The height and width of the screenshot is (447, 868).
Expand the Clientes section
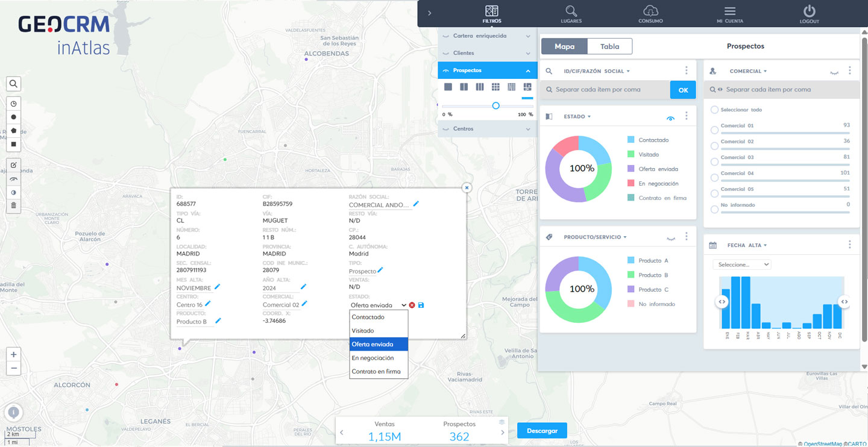click(487, 53)
